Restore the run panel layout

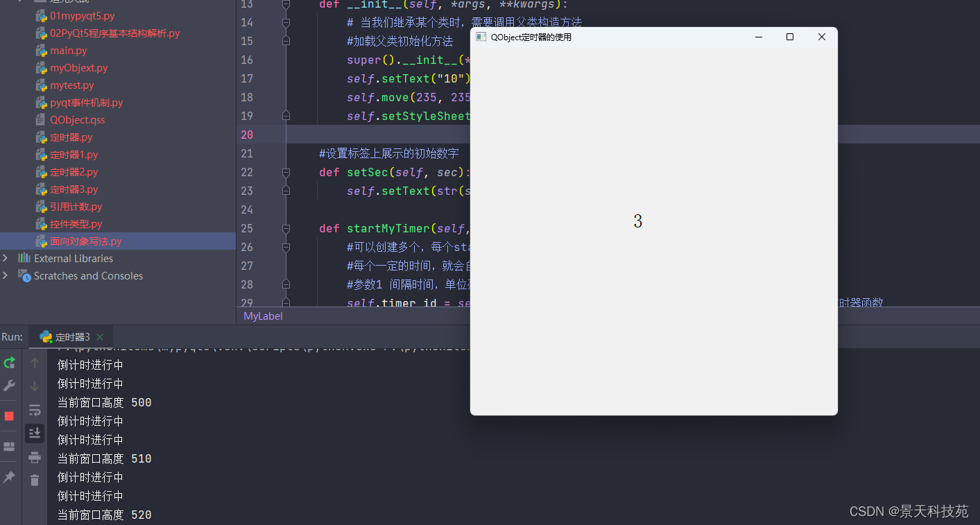[x=10, y=447]
